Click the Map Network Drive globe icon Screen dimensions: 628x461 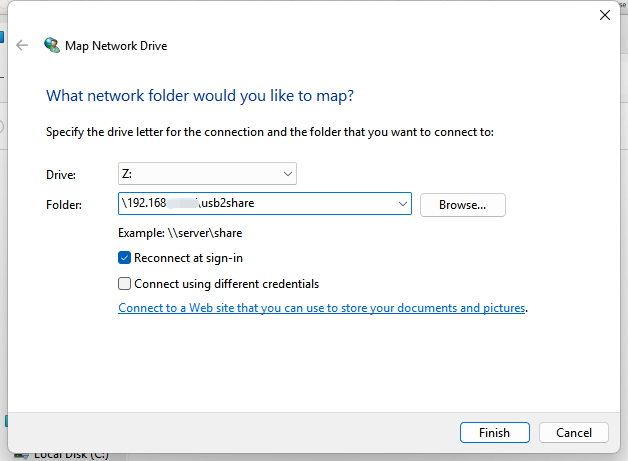pyautogui.click(x=51, y=45)
